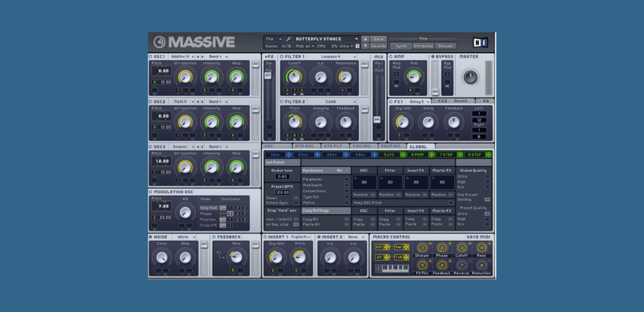Toggle OSC2 power button
Viewport: 644px width, 312px height.
tap(150, 101)
